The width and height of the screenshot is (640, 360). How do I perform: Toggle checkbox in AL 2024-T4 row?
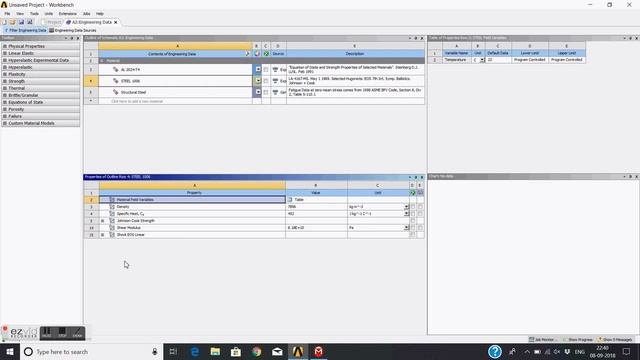click(266, 70)
